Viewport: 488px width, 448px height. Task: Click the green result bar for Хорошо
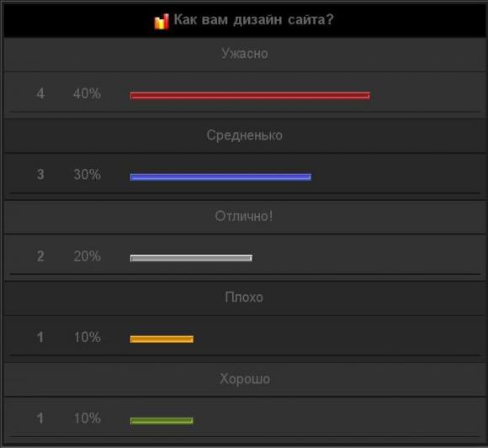click(162, 420)
